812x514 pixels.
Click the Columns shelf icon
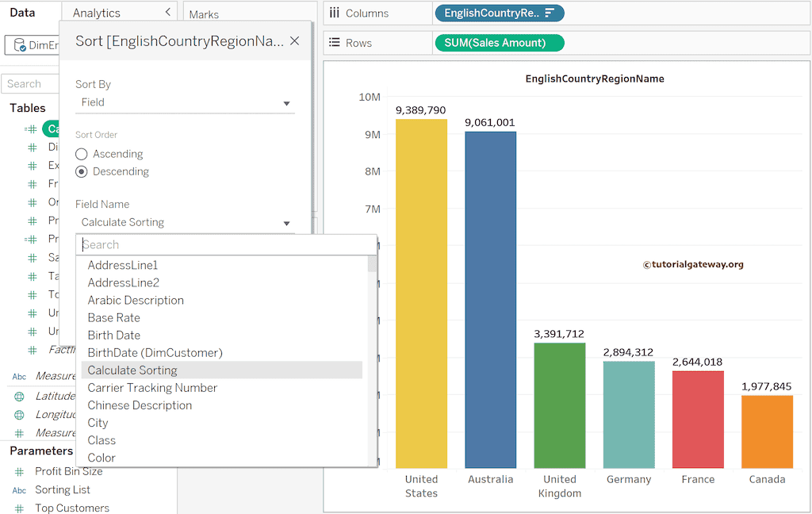[335, 13]
